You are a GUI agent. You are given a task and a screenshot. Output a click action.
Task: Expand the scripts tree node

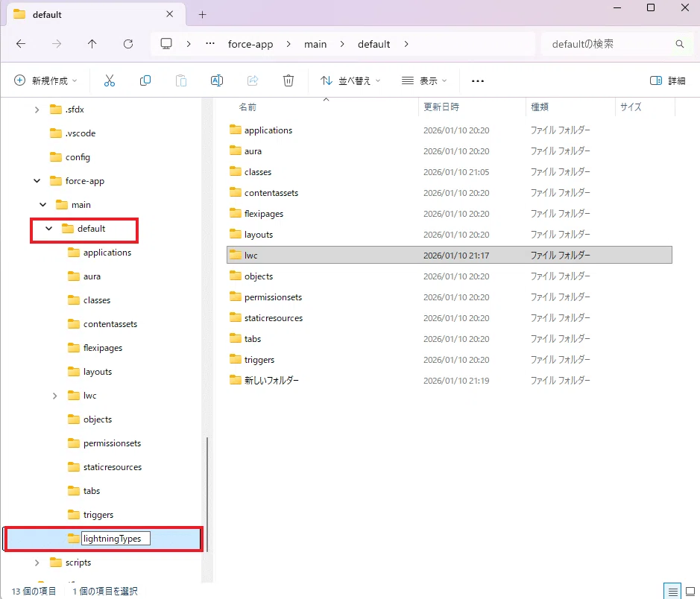tap(37, 563)
